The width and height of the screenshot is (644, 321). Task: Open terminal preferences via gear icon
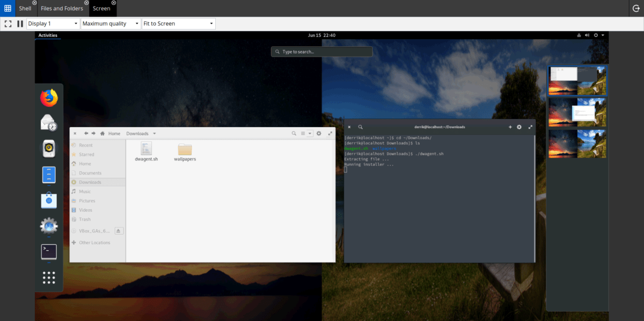point(519,127)
